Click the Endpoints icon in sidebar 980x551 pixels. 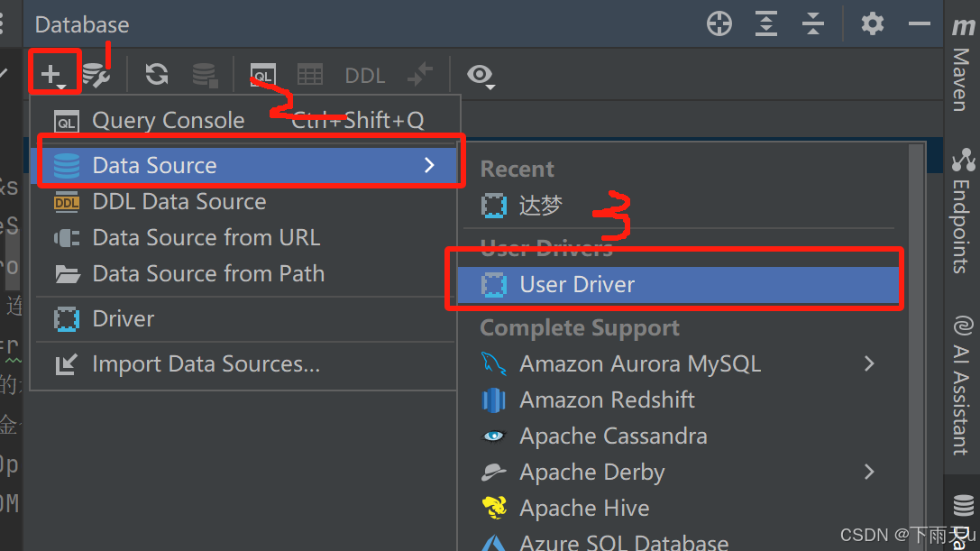(963, 160)
